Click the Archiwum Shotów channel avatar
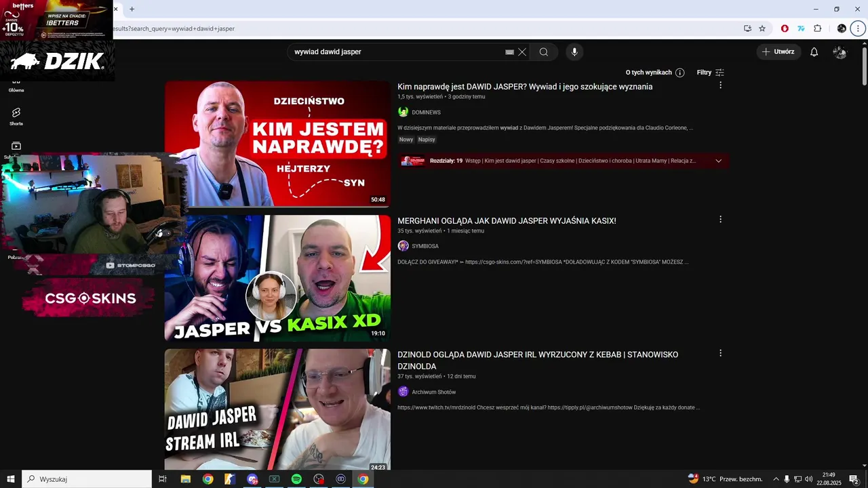868x488 pixels. pyautogui.click(x=403, y=392)
